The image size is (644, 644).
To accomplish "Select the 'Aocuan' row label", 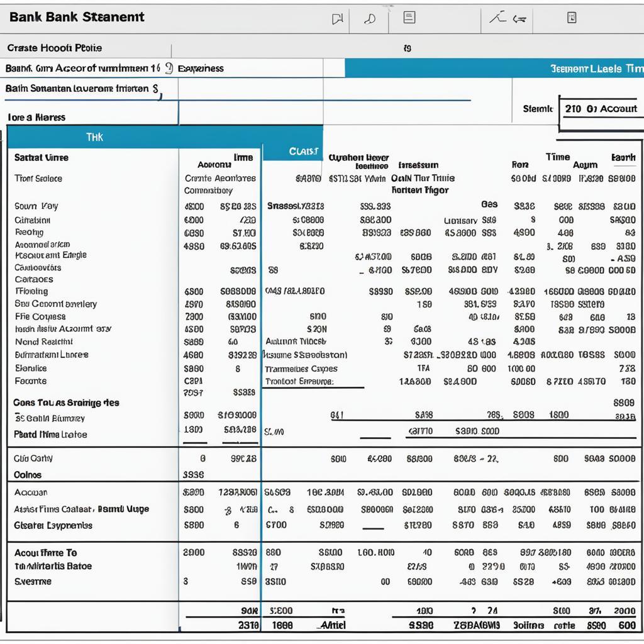I will (31, 492).
